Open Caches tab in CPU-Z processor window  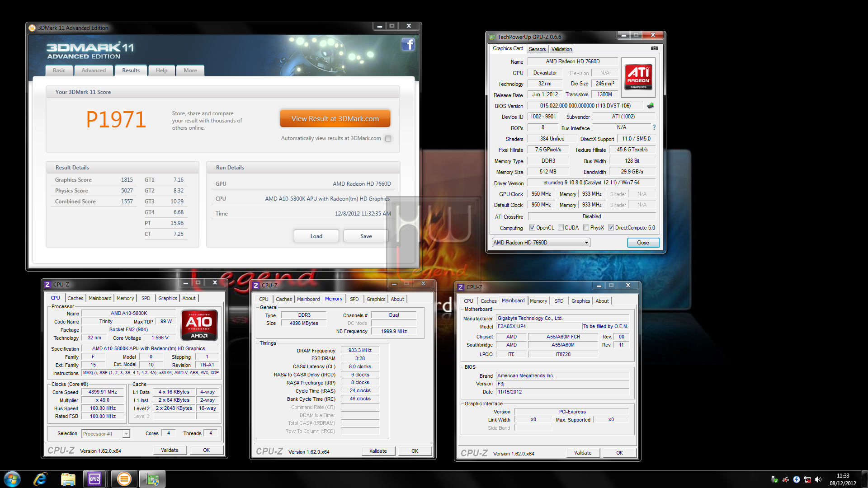(x=75, y=298)
